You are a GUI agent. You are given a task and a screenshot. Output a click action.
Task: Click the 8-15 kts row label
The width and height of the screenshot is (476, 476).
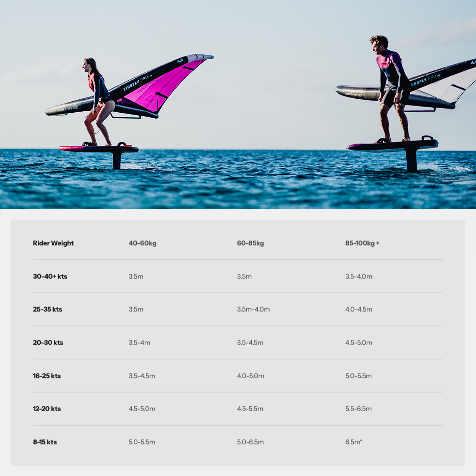click(x=45, y=442)
